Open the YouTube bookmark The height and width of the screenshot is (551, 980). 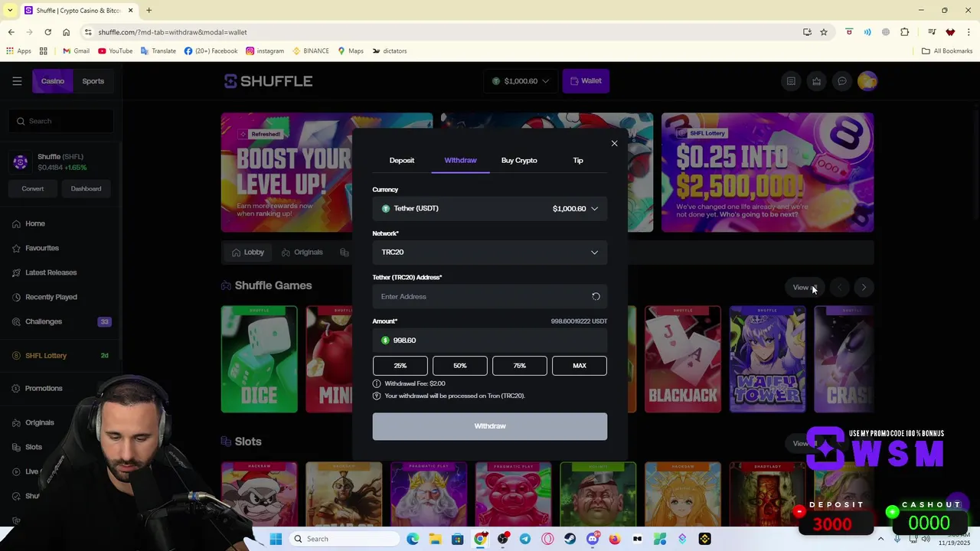point(115,51)
